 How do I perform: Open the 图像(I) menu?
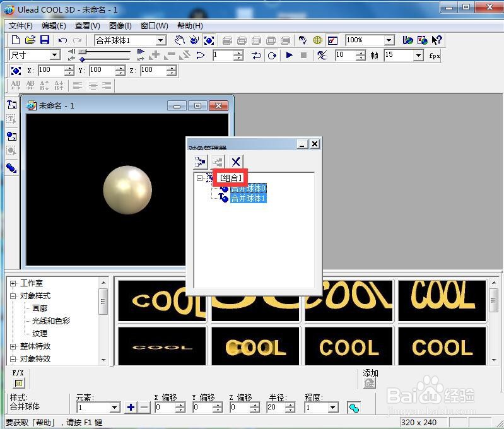pyautogui.click(x=120, y=26)
